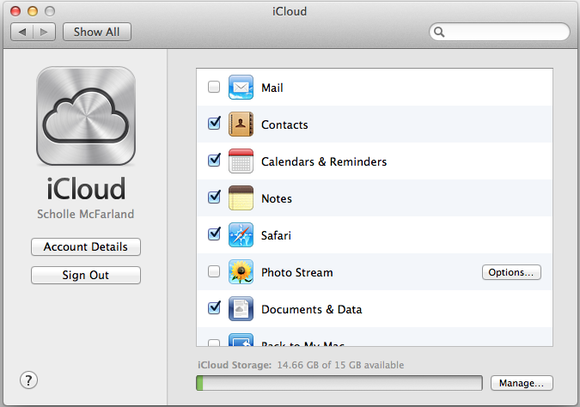Uncheck the Contacts checkbox
Screen dimensions: 580x407
(x=214, y=123)
